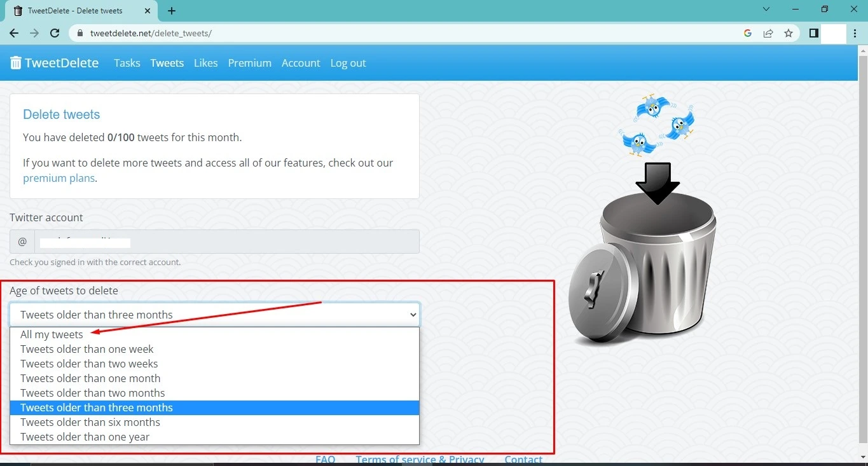Click the TweetDelete - Delete tweets tab
868x466 pixels.
(81, 11)
